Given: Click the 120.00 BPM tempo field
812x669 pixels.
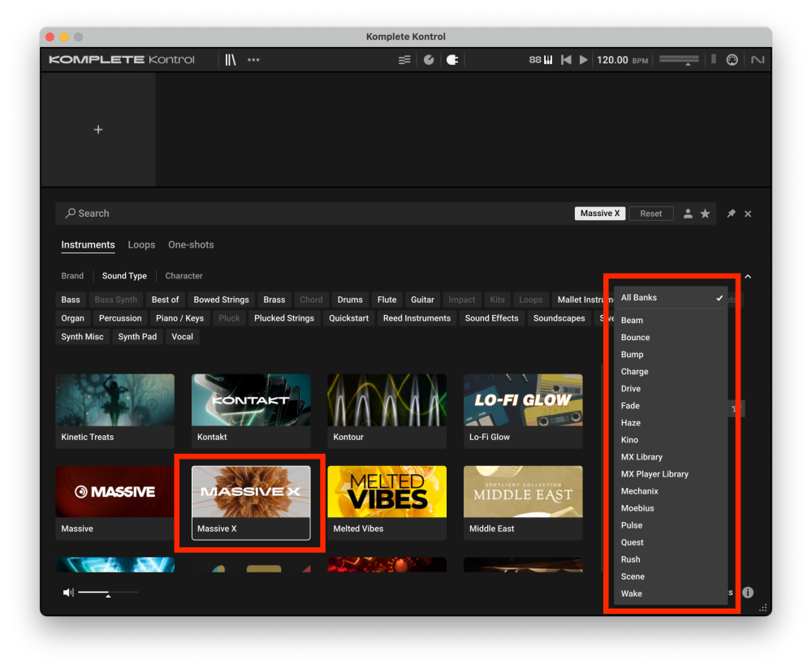Looking at the screenshot, I should coord(622,60).
